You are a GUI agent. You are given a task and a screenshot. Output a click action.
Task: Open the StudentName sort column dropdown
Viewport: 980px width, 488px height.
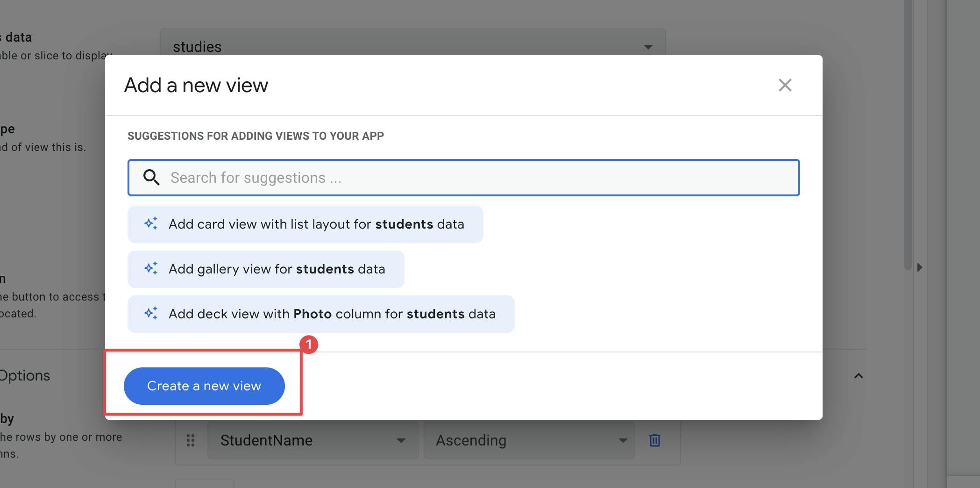point(312,440)
